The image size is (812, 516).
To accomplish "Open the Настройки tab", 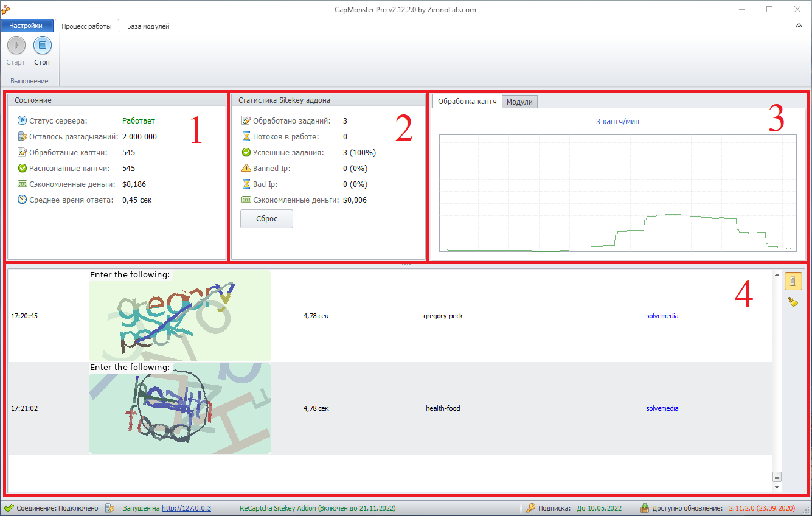I will (x=26, y=26).
